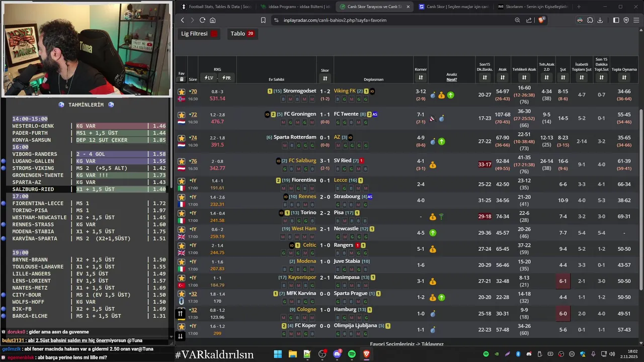644x362 pixels.
Task: Open browser extensions puzzle icon
Action: (x=590, y=20)
